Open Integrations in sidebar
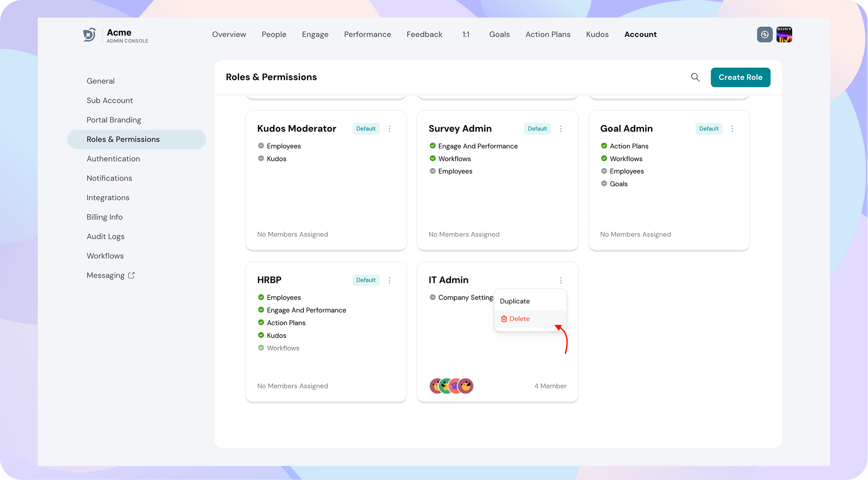The width and height of the screenshot is (868, 480). pyautogui.click(x=108, y=198)
